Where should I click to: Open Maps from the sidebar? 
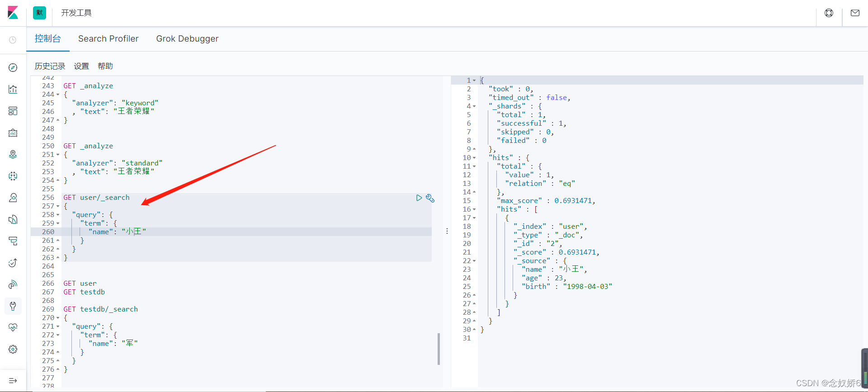coord(13,154)
